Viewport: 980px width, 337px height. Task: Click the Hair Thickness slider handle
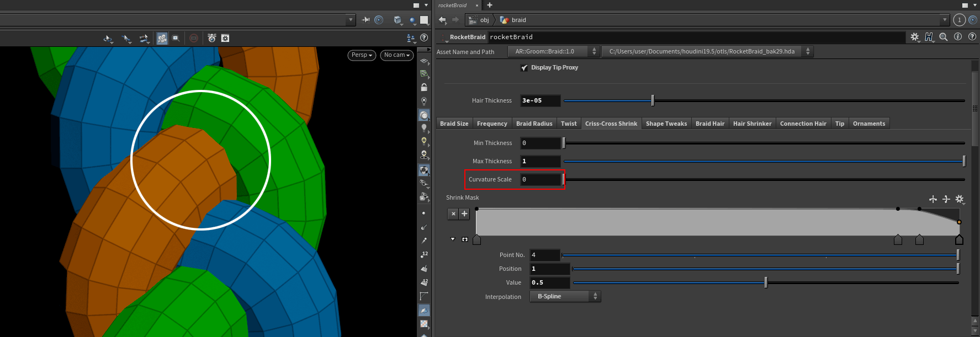tap(653, 100)
